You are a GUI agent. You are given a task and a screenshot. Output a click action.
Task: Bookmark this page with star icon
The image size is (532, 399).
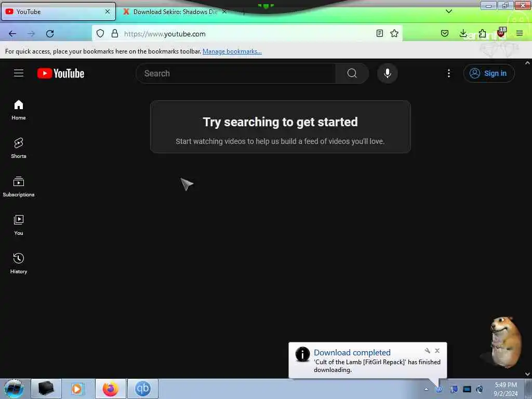click(x=394, y=33)
